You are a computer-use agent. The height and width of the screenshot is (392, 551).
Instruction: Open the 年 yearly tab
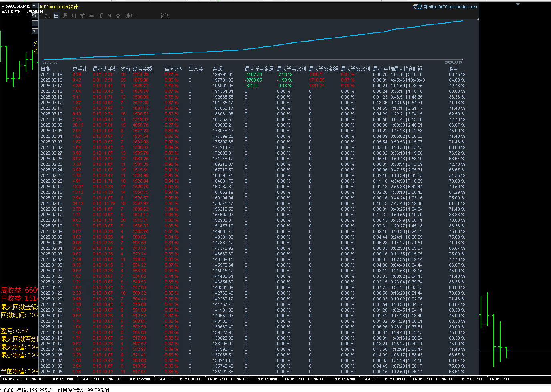tap(92, 16)
